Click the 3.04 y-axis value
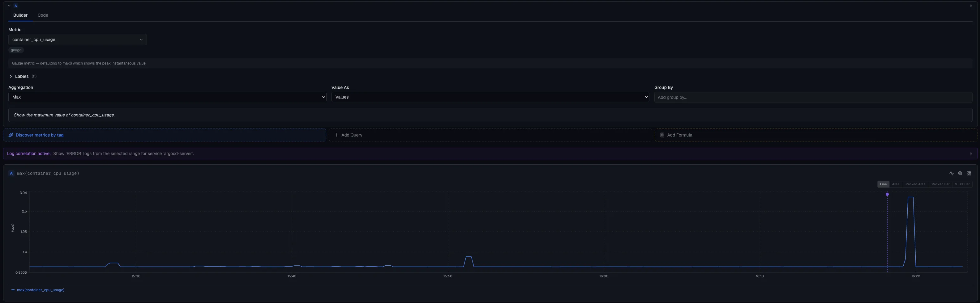The image size is (980, 303). pos(23,193)
